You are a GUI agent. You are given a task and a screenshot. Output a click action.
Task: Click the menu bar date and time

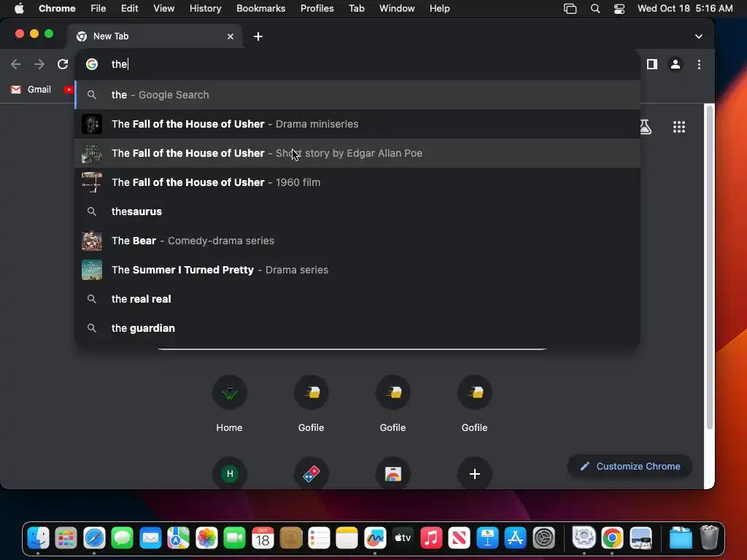coord(685,9)
